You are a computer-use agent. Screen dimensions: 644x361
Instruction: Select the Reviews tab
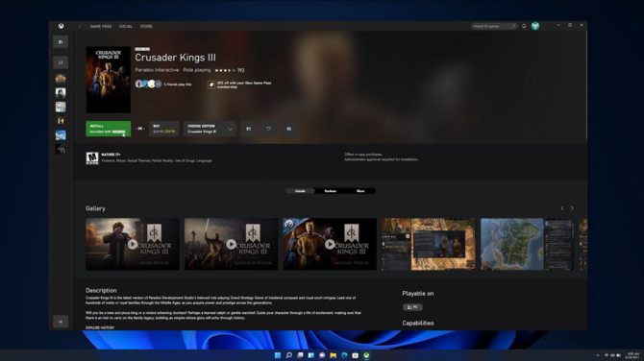pos(331,191)
